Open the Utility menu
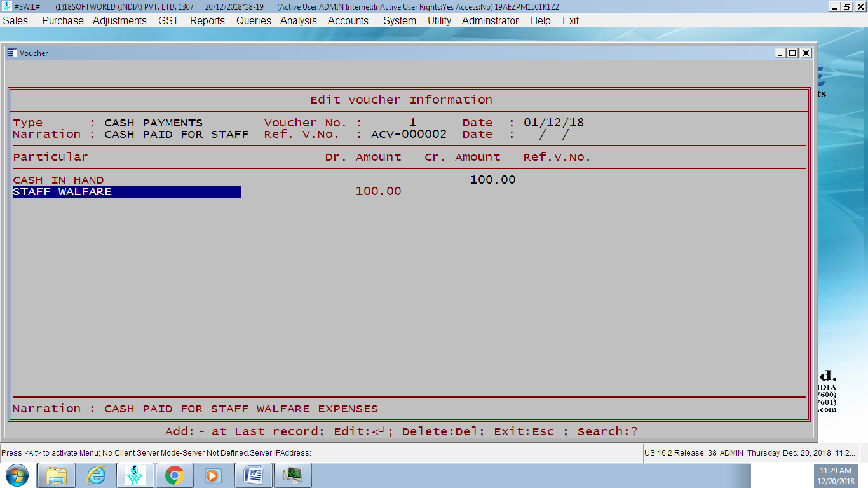The height and width of the screenshot is (488, 868). (x=439, y=20)
